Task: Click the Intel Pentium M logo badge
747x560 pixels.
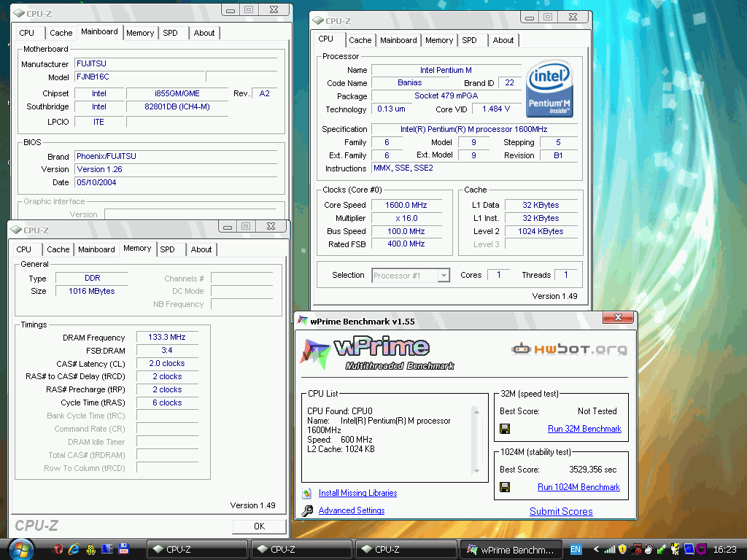Action: 549,89
